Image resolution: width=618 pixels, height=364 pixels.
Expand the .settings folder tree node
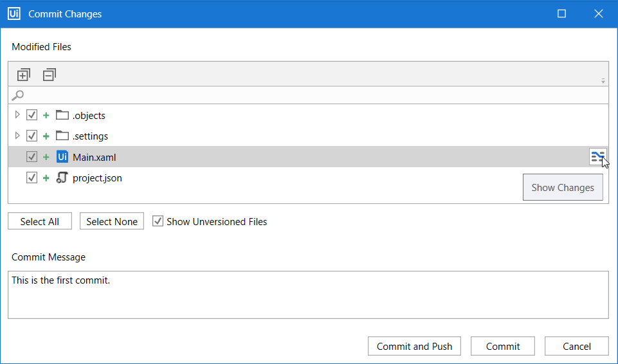(x=17, y=136)
